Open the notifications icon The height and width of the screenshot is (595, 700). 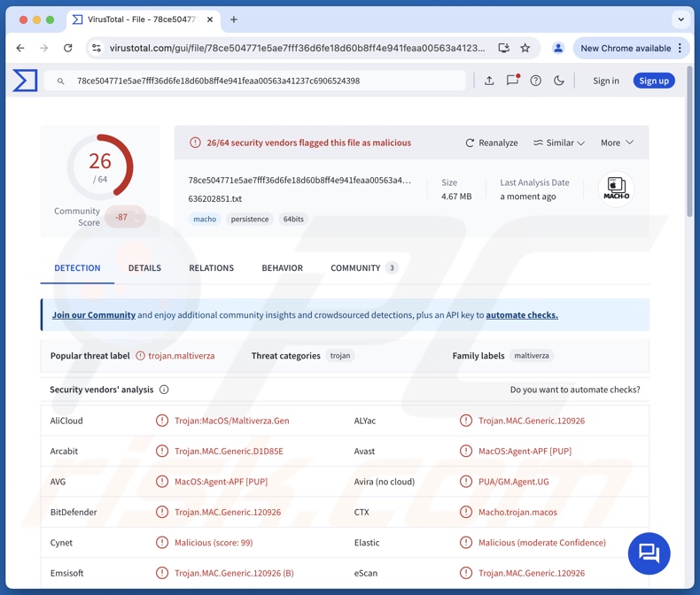512,81
